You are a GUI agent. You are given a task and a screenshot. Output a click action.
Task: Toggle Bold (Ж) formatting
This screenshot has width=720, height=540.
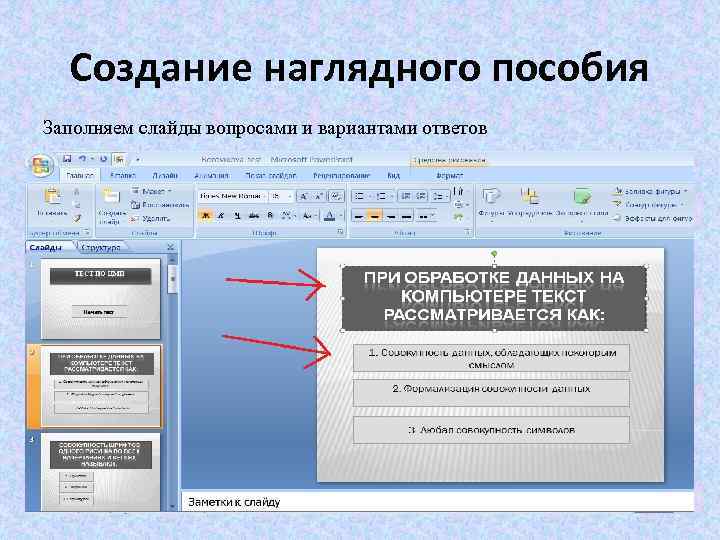(x=206, y=215)
